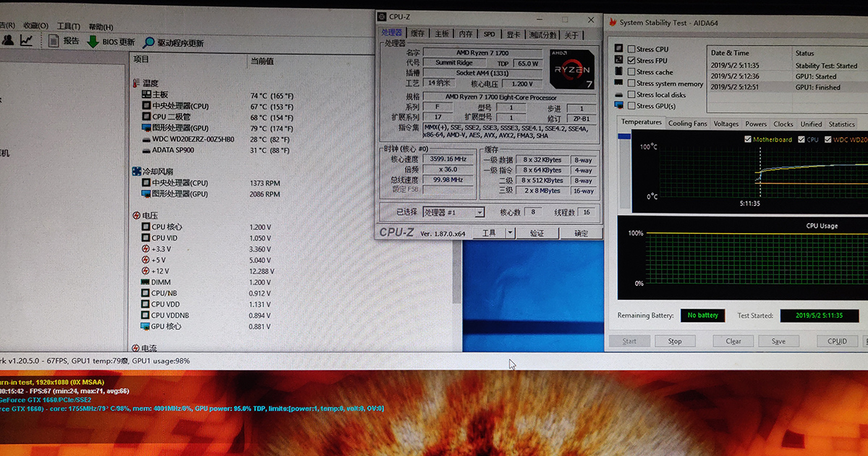Click the user icon in AIDA64 toolbar
Screen dimensions: 868x456
click(x=7, y=41)
